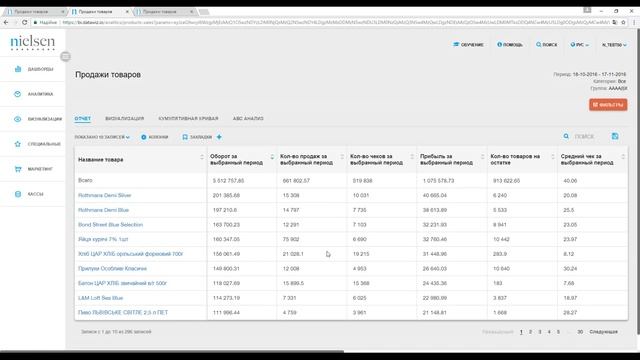
Task: Reload the page with browser refresh
Action: pos(24,22)
